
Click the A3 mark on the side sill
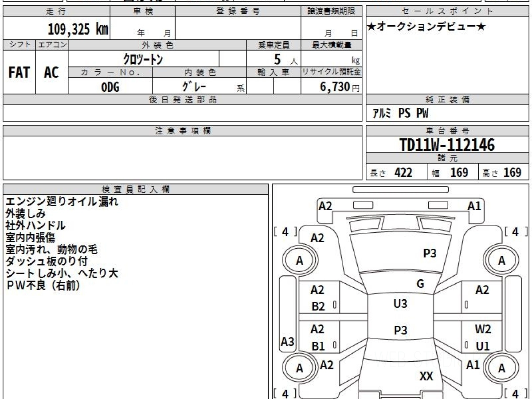click(288, 342)
